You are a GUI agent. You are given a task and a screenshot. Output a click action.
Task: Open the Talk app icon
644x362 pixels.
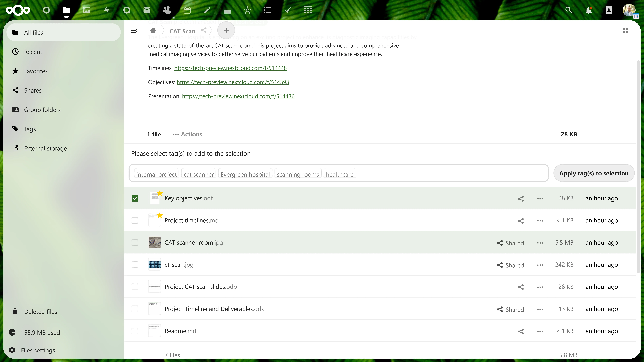pyautogui.click(x=127, y=10)
